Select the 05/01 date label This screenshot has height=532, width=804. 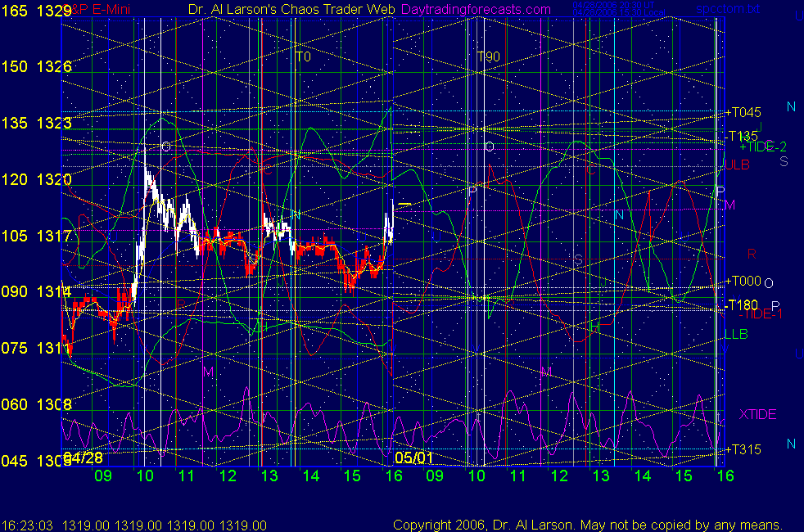[x=413, y=458]
